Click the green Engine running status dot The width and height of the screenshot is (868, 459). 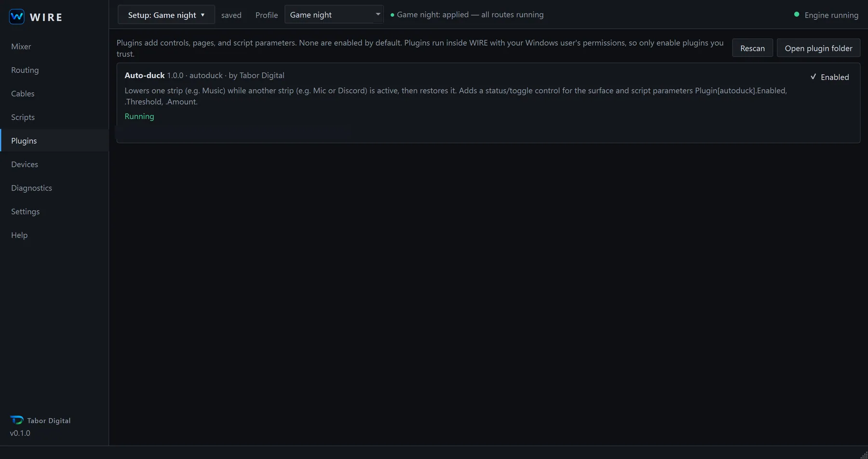(797, 14)
